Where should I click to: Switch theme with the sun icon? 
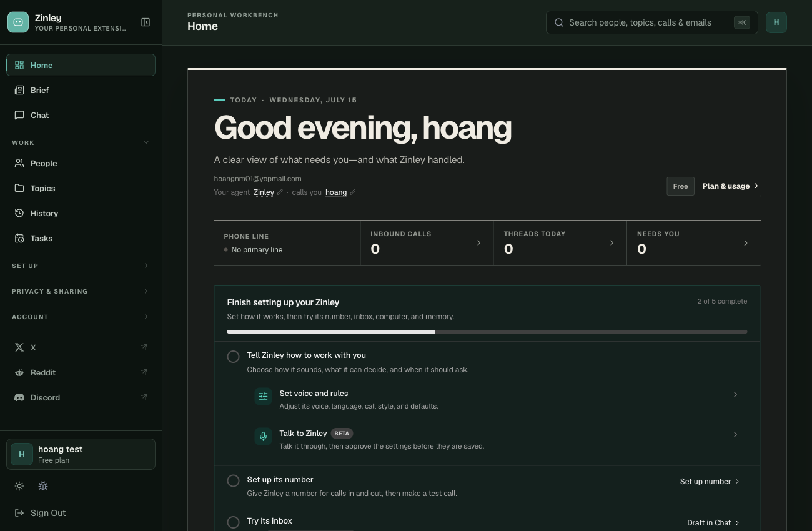click(x=19, y=486)
